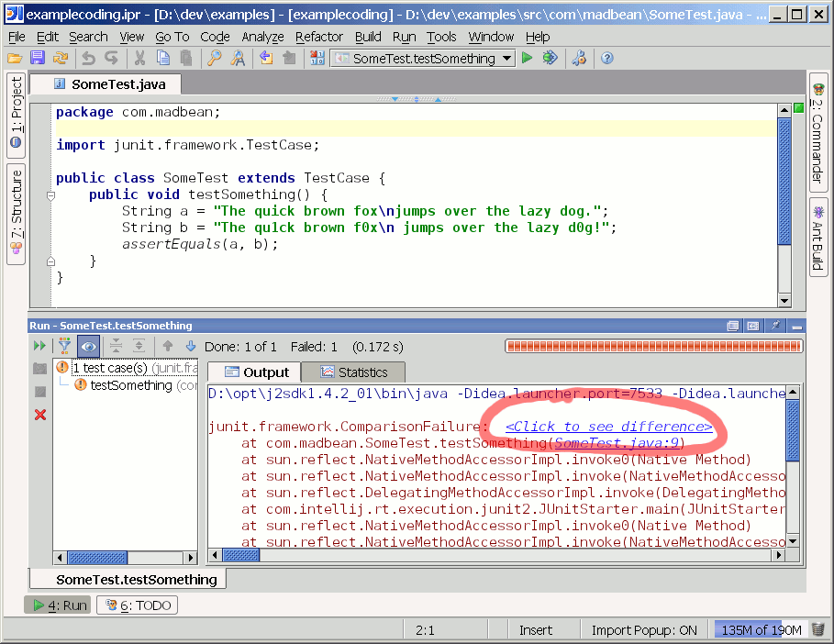Open the run configuration SomeTest.testSomething dropdown
The height and width of the screenshot is (644, 834).
423,58
